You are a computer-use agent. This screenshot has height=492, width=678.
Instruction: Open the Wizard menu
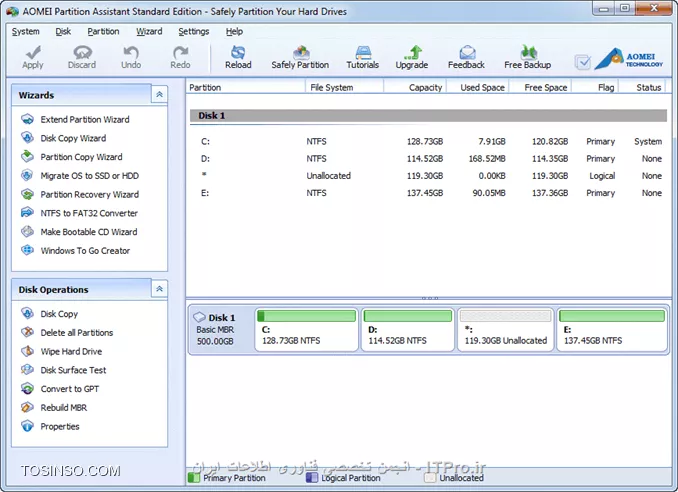pyautogui.click(x=149, y=32)
